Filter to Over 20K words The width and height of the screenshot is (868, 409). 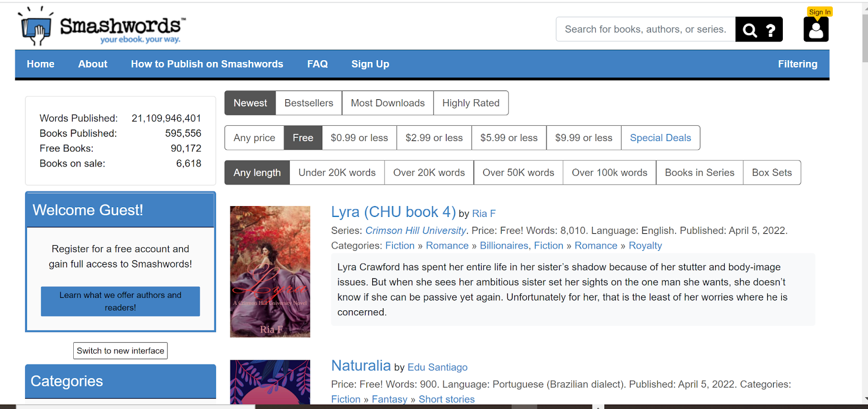pyautogui.click(x=429, y=172)
